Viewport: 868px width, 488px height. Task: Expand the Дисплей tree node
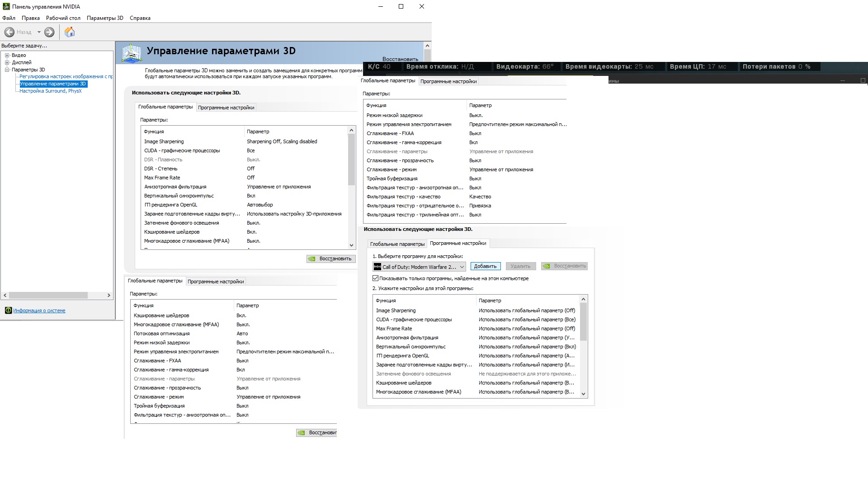pos(7,62)
